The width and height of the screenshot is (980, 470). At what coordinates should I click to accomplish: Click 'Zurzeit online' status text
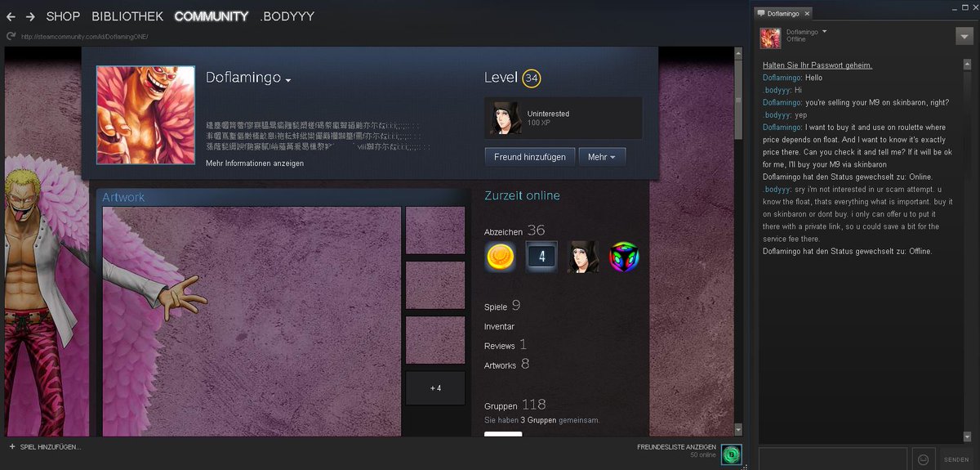pos(522,196)
